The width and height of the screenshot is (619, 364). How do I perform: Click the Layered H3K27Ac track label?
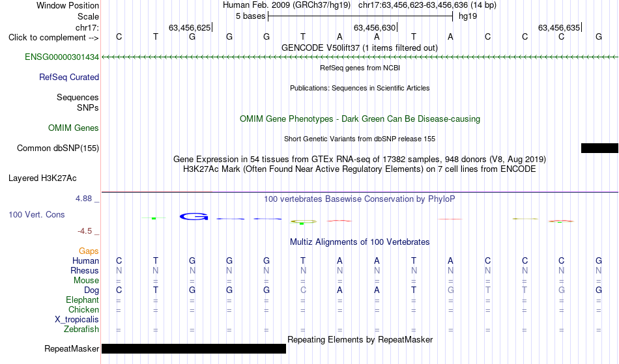point(42,178)
